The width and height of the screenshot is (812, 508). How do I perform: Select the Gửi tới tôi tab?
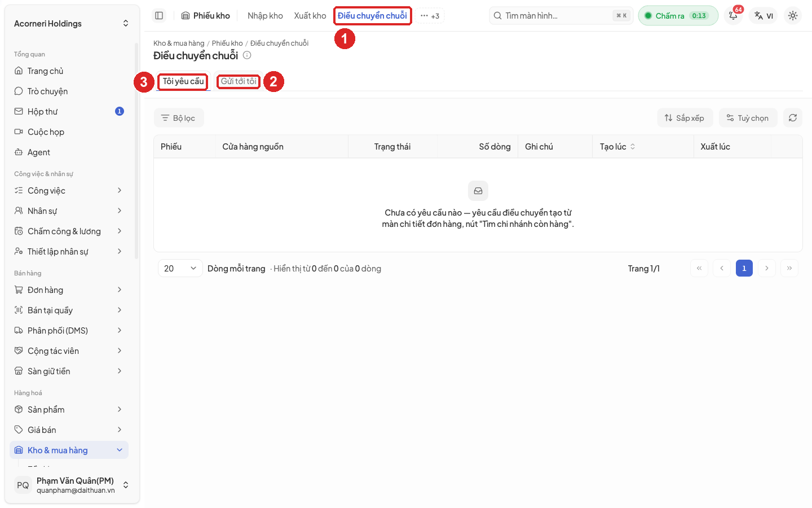[x=239, y=81]
